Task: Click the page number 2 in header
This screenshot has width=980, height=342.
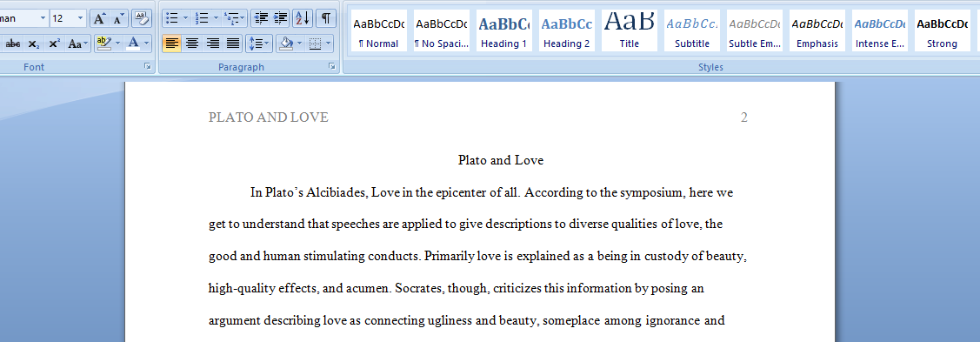Action: 743,117
